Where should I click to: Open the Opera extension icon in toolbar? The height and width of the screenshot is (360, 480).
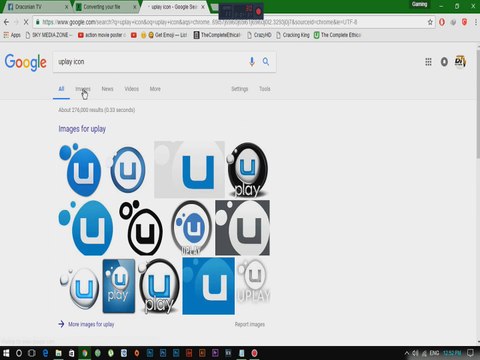[x=442, y=22]
